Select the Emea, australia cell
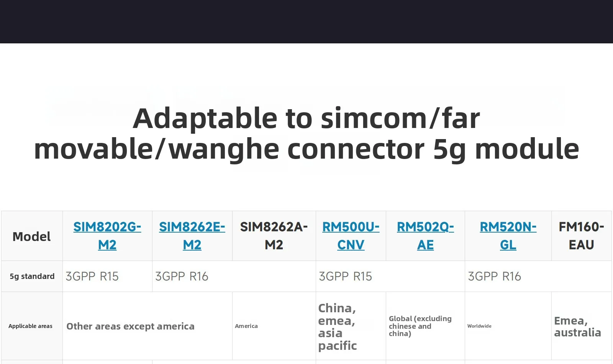 (577, 326)
